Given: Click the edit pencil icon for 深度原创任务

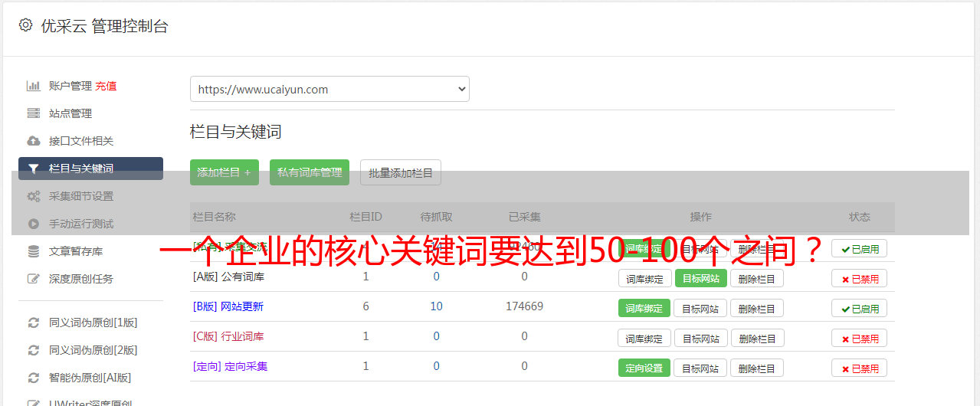Looking at the screenshot, I should [34, 279].
